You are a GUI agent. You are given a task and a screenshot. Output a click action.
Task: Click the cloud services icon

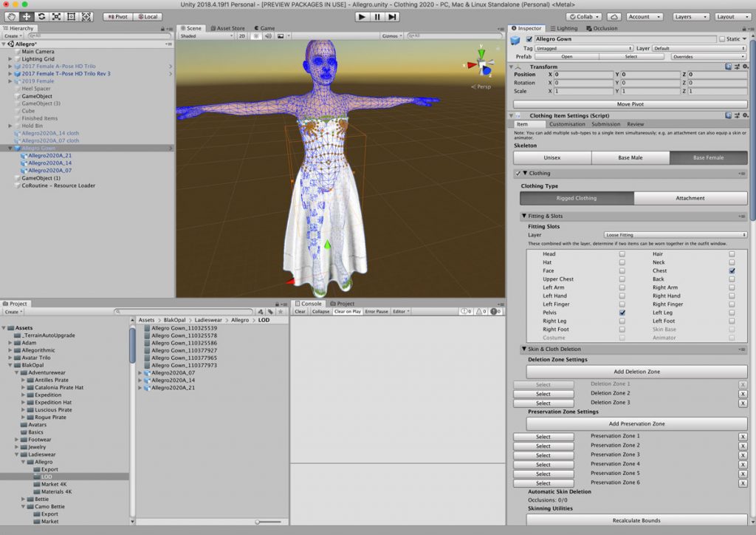pos(614,16)
